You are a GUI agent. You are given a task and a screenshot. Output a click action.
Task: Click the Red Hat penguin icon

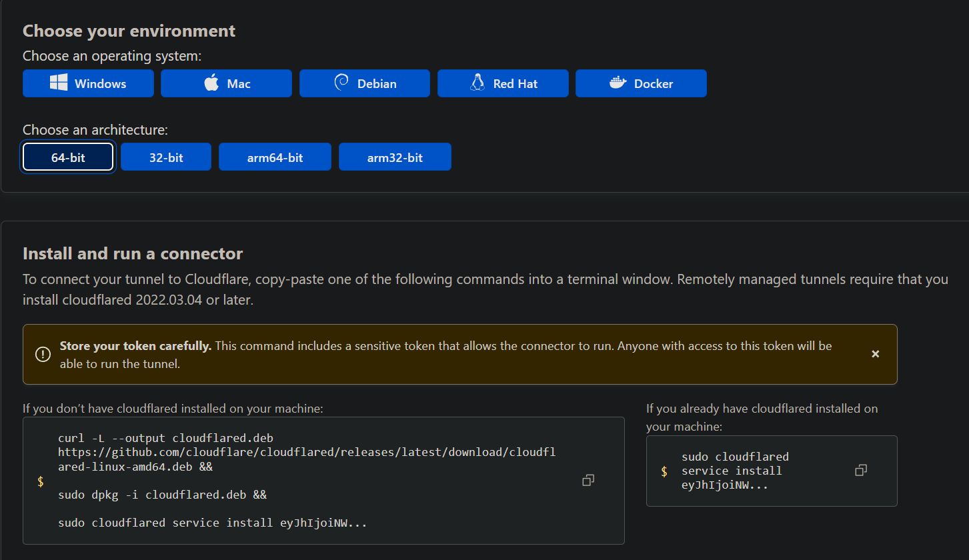477,83
